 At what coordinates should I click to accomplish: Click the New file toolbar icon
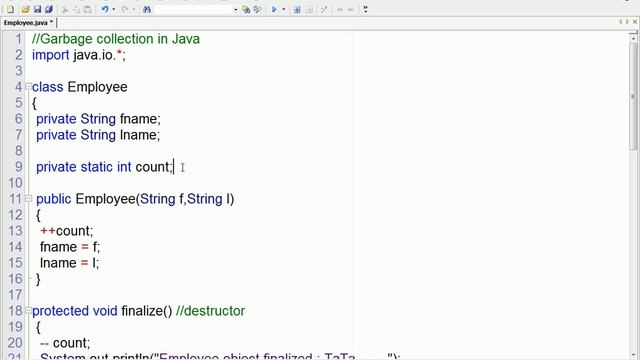tap(10, 9)
